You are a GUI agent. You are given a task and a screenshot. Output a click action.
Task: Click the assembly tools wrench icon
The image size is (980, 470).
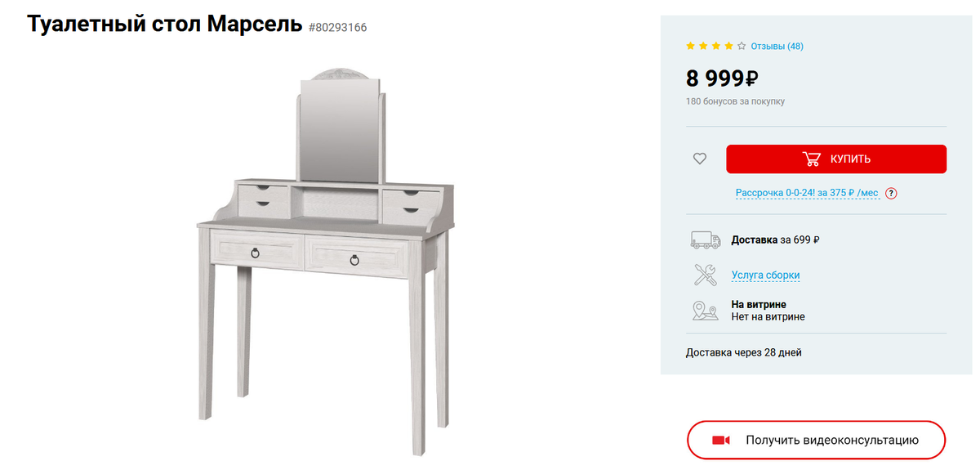click(706, 275)
